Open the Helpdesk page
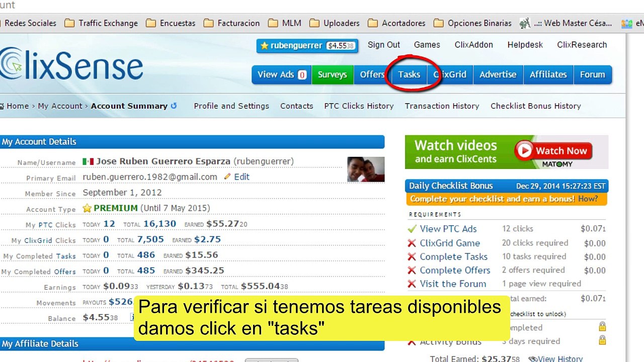Image resolution: width=644 pixels, height=362 pixels. click(x=525, y=45)
